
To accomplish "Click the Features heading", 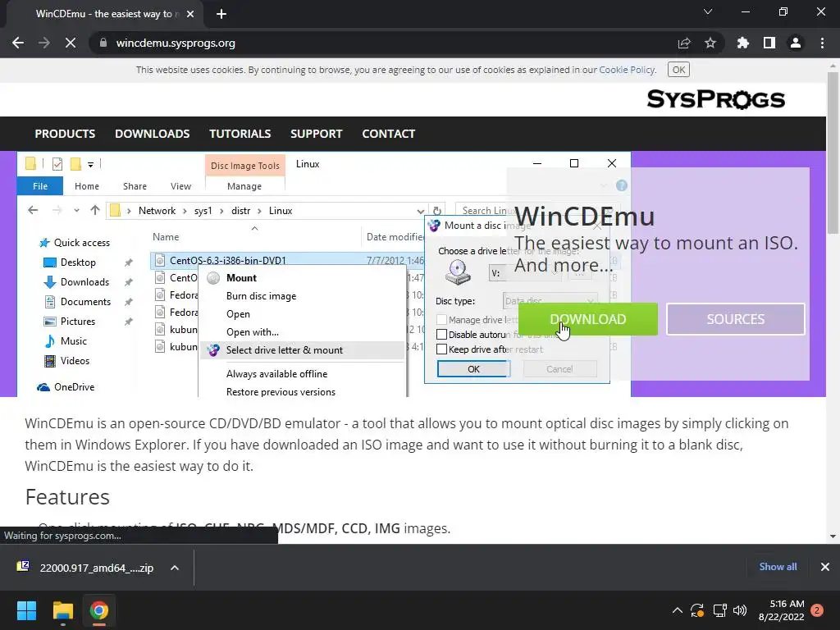I will click(67, 497).
